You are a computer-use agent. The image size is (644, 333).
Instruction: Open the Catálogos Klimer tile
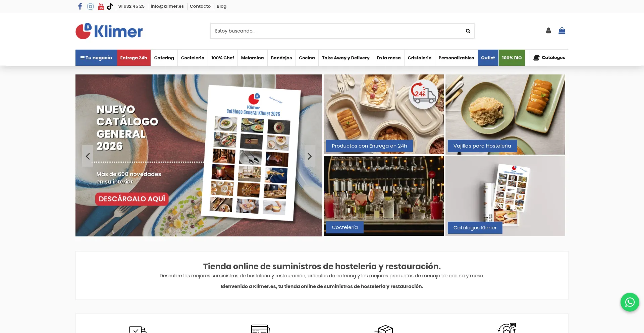tap(505, 196)
